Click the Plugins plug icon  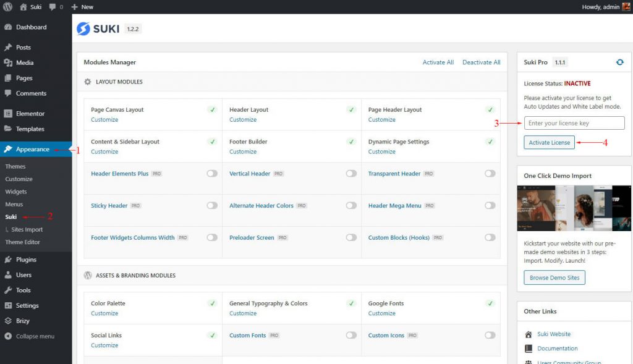(x=7, y=260)
